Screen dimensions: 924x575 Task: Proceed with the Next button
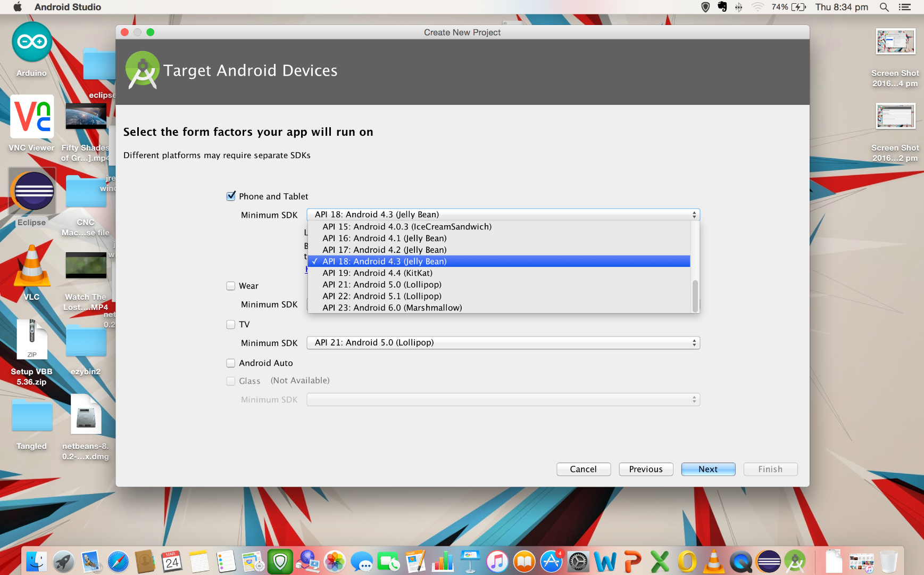coord(708,469)
